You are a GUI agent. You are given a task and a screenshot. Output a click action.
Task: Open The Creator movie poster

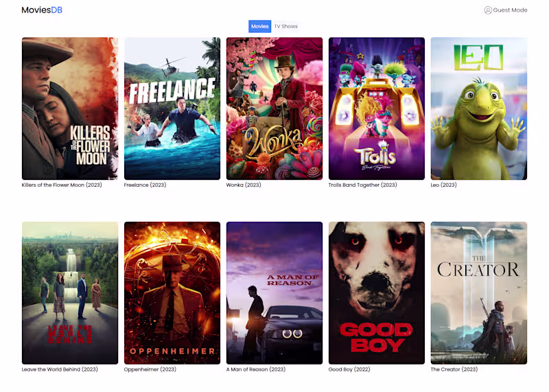479,293
